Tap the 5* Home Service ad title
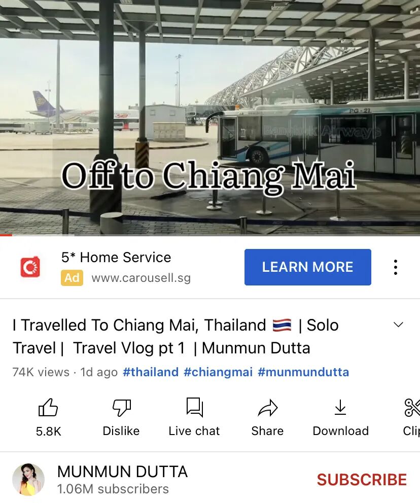420x504 pixels. point(116,257)
